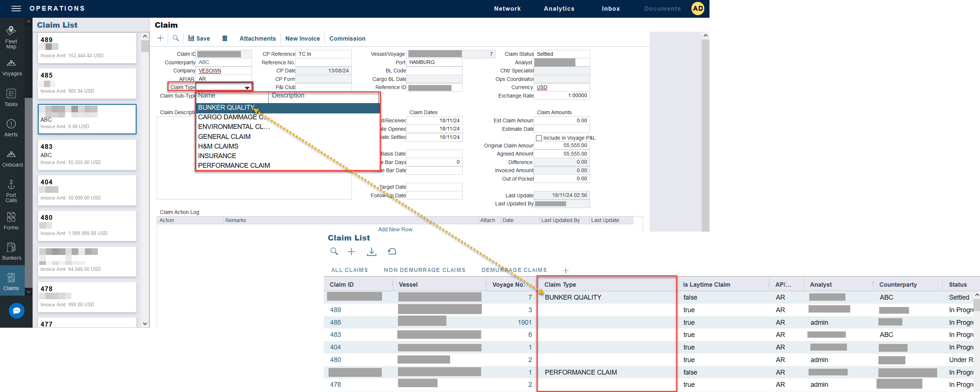Viewport: 980px width, 392px height.
Task: Click the search magnifier in Claim toolbar
Action: [176, 38]
